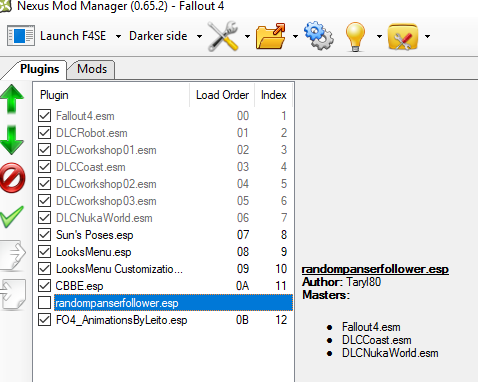Select the DLCCoast.esm plugin name
This screenshot has width=478, height=382.
click(91, 167)
